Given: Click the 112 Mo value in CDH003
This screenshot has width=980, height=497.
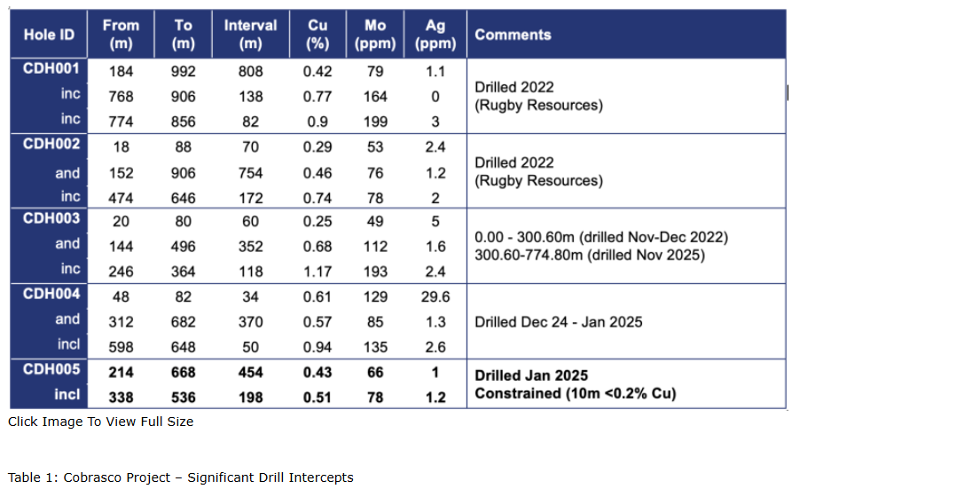Looking at the screenshot, I should [375, 247].
